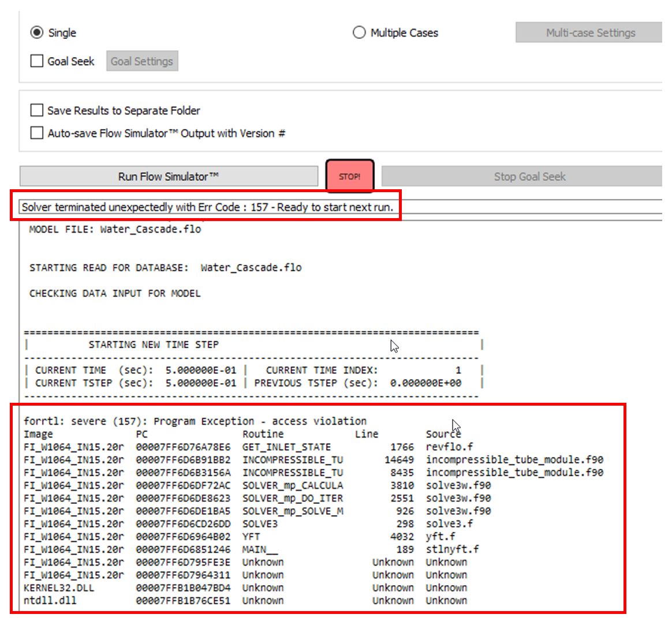Click the forrtl severe (157) error line

(x=195, y=421)
